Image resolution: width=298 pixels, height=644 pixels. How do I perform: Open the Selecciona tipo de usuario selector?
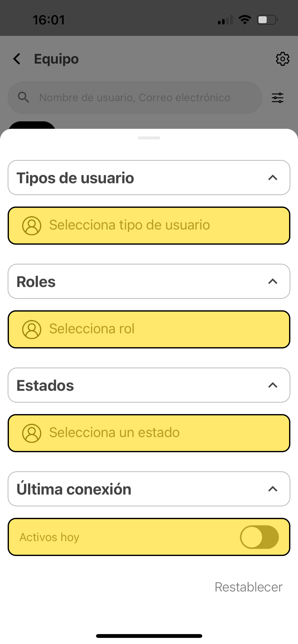(149, 226)
